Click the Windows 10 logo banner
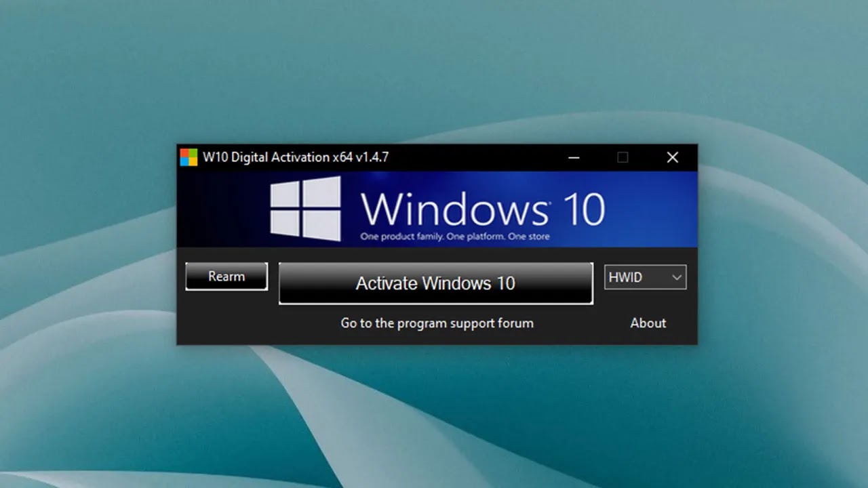The width and height of the screenshot is (868, 488). click(x=437, y=209)
